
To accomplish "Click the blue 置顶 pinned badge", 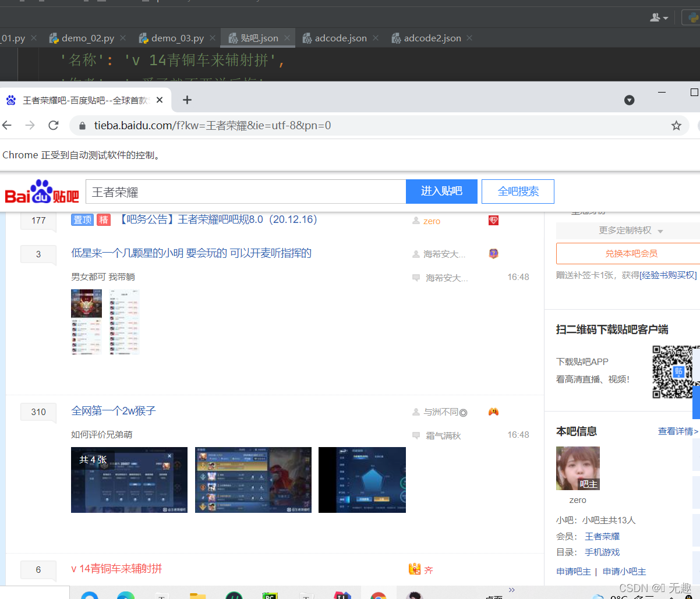I will click(82, 220).
